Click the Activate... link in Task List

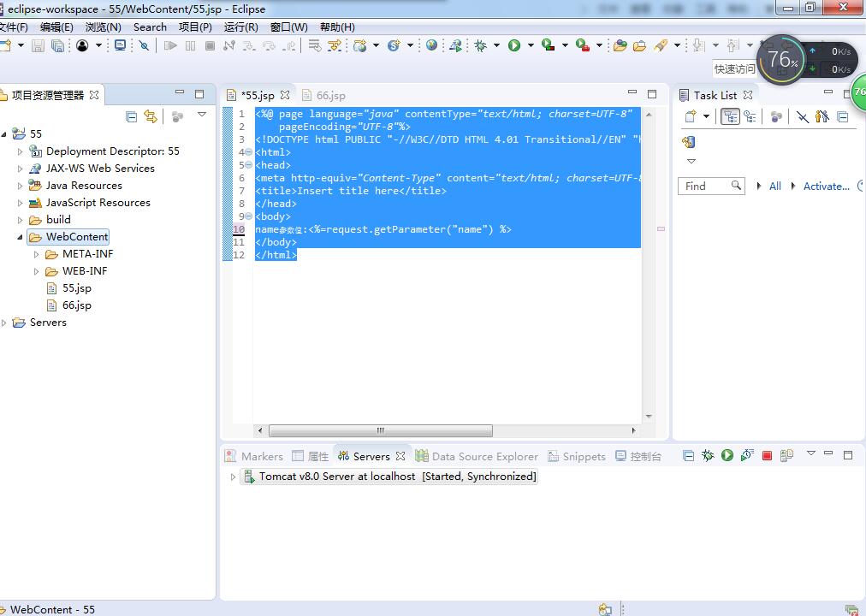pyautogui.click(x=827, y=186)
